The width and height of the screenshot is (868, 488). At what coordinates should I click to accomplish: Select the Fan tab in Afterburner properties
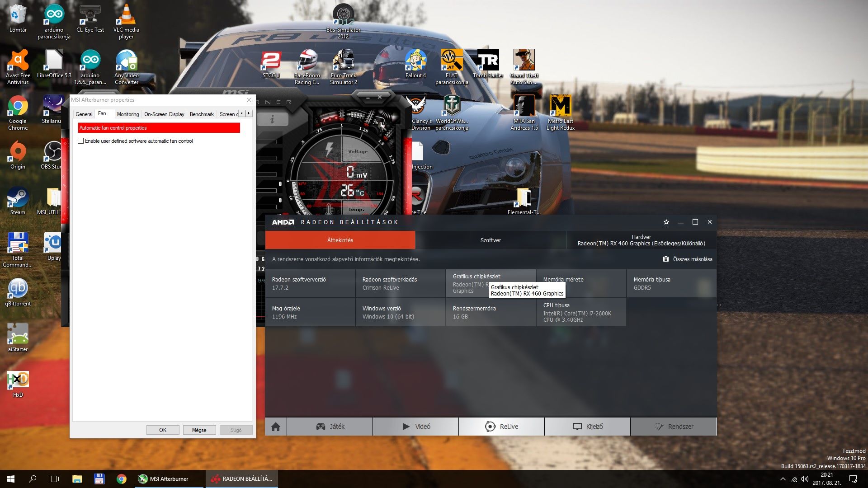(102, 113)
